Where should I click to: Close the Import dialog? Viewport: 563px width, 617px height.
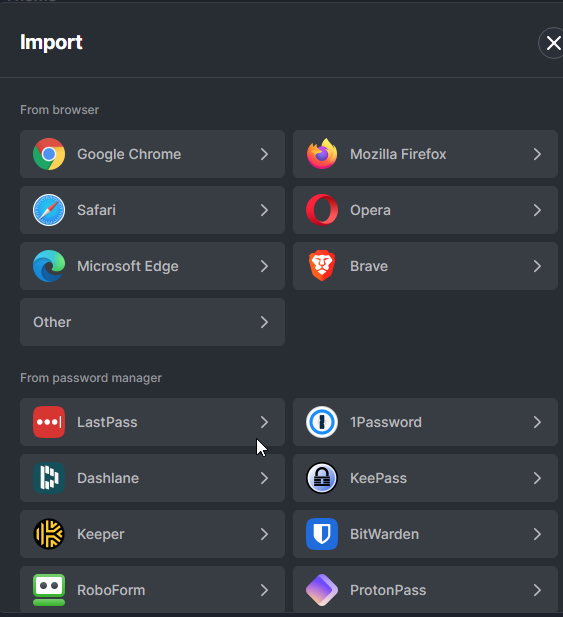tap(553, 43)
